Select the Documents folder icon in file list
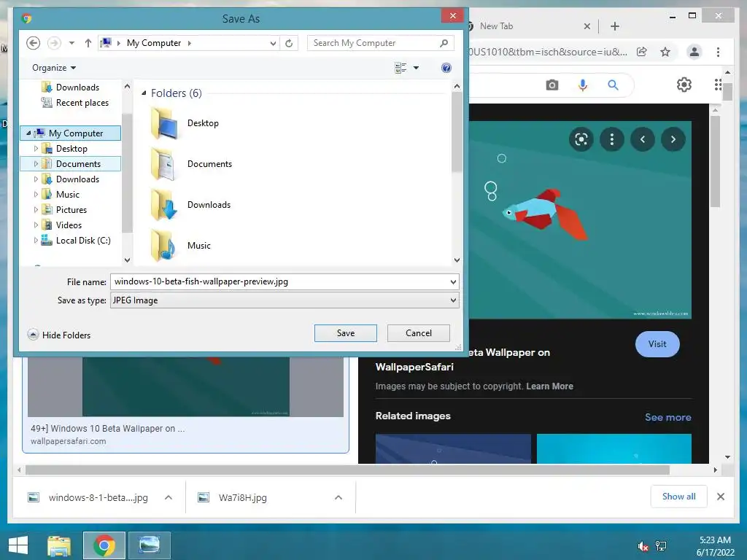Screen dimensions: 747x560 (164, 164)
